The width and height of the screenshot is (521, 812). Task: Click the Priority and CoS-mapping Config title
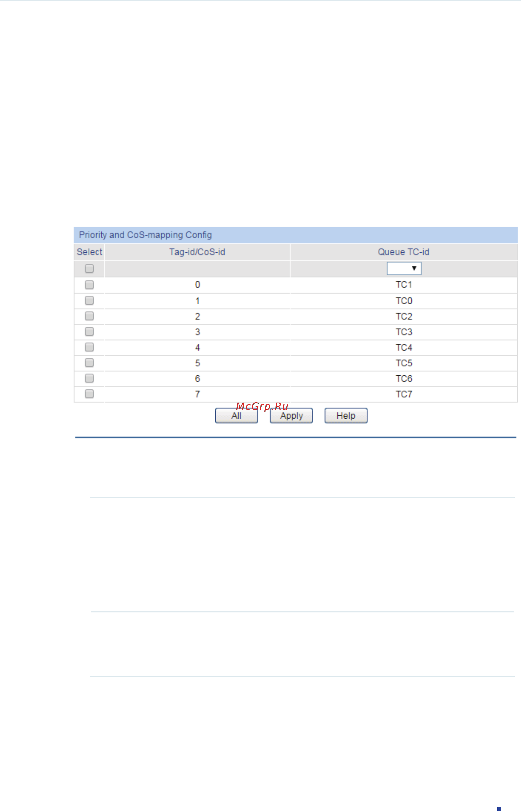(145, 235)
